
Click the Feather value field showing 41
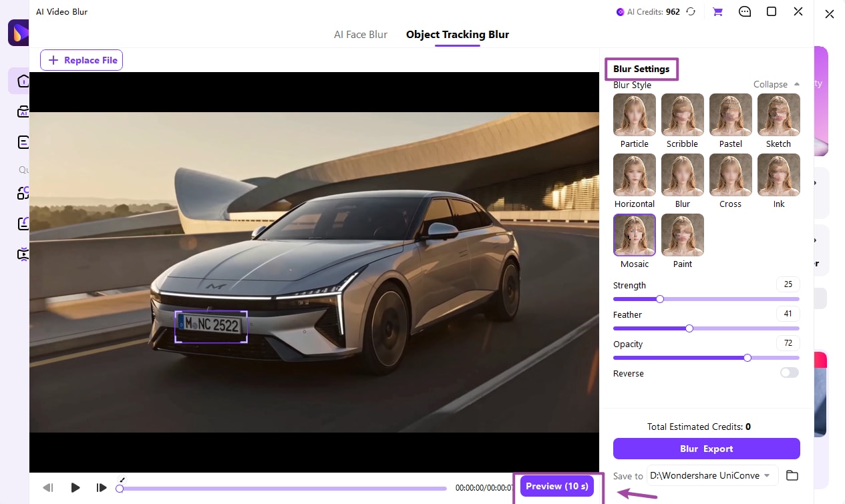pyautogui.click(x=788, y=314)
